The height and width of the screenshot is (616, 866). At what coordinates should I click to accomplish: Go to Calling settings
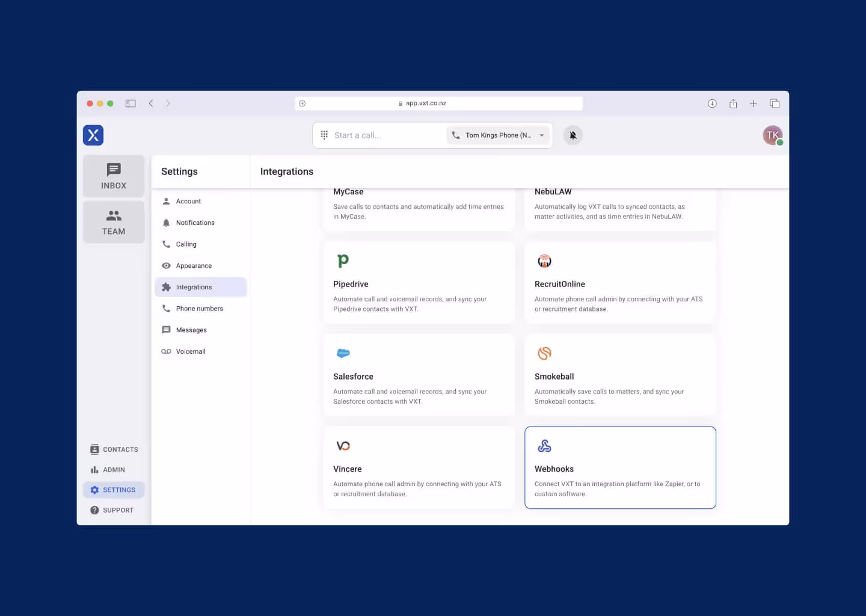[201, 244]
